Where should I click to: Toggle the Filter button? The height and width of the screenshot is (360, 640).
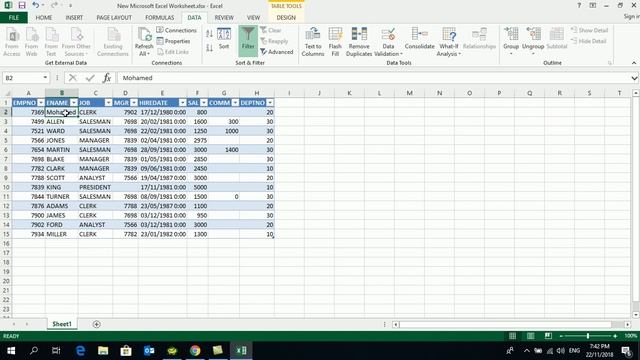coord(248,41)
